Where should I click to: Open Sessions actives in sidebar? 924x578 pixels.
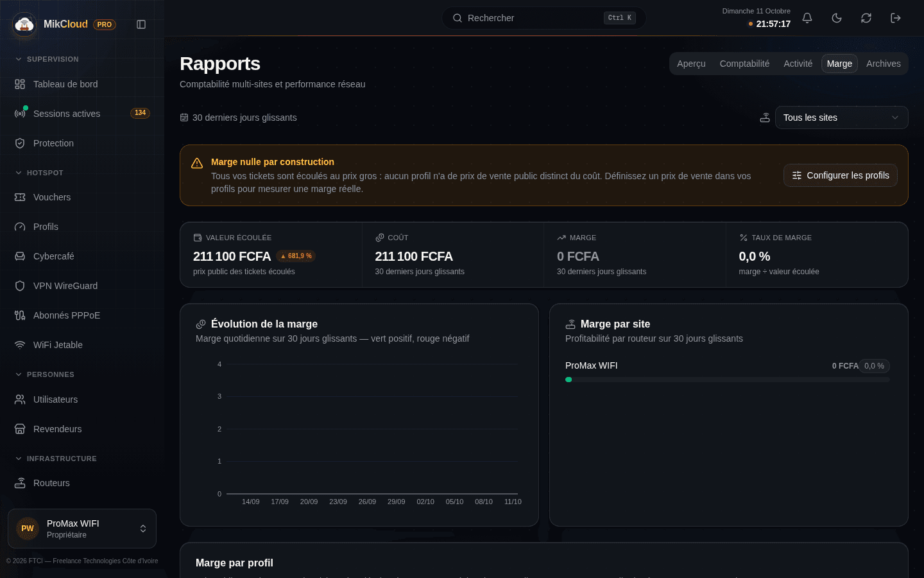[82, 114]
